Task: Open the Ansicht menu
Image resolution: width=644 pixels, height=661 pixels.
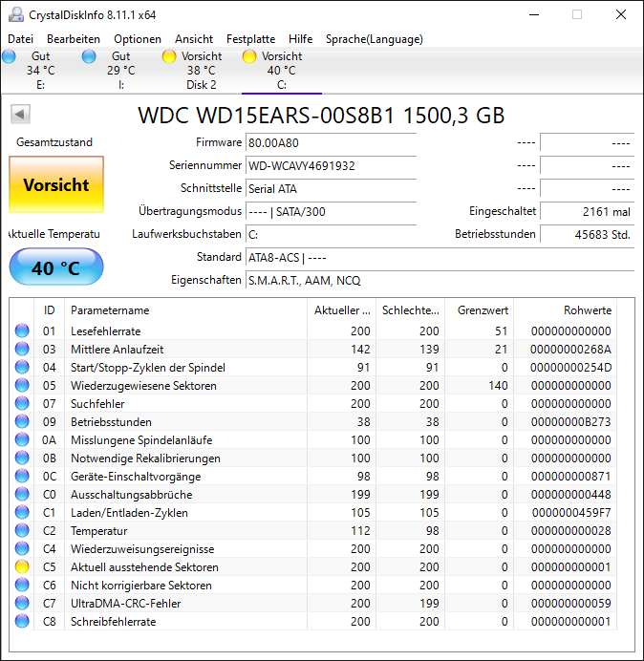Action: click(194, 39)
